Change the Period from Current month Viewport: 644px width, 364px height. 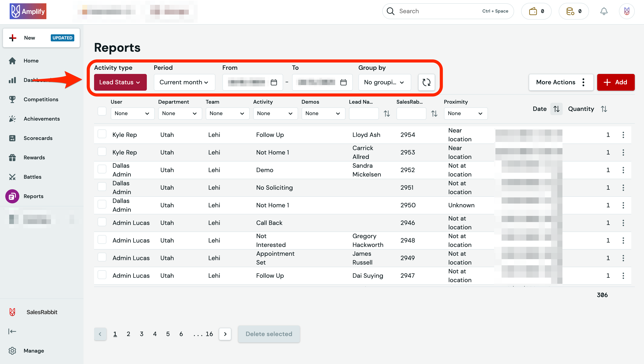(x=184, y=82)
